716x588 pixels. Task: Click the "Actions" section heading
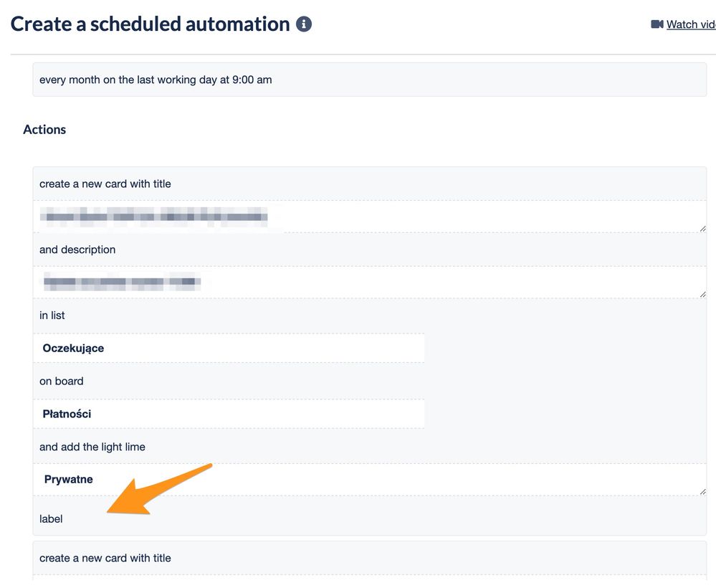[x=44, y=130]
